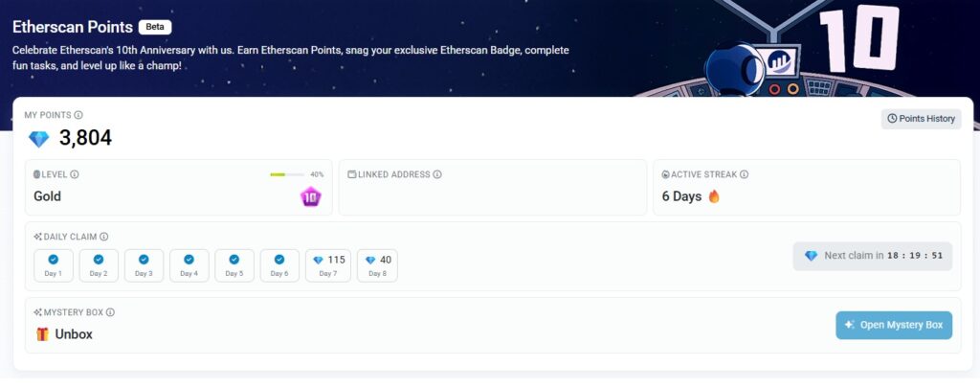The image size is (980, 389).
Task: Click the Linked Address info icon
Action: pos(437,174)
